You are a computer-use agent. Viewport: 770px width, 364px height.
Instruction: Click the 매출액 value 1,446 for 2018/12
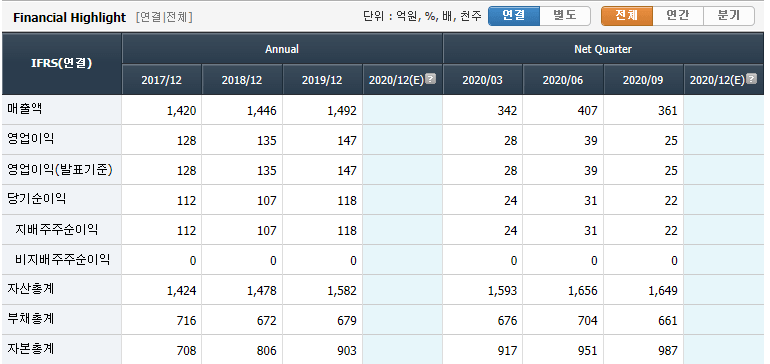click(x=262, y=111)
